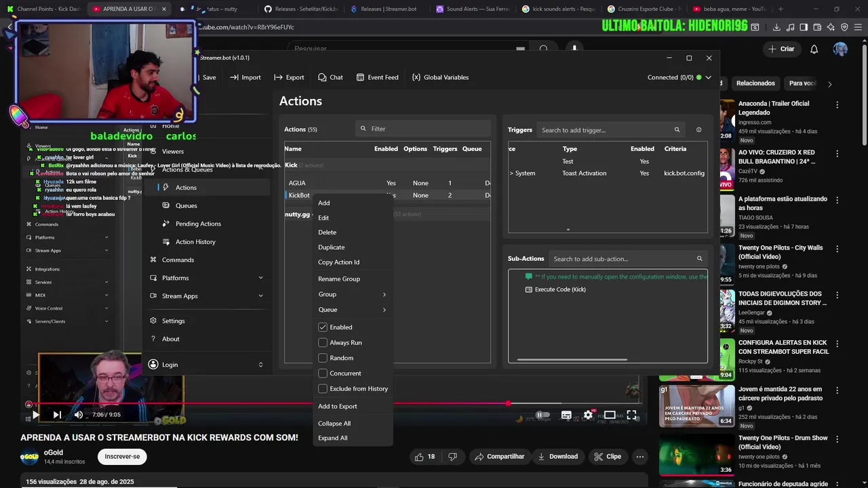Uncheck Enabled in the context menu

tap(323, 327)
